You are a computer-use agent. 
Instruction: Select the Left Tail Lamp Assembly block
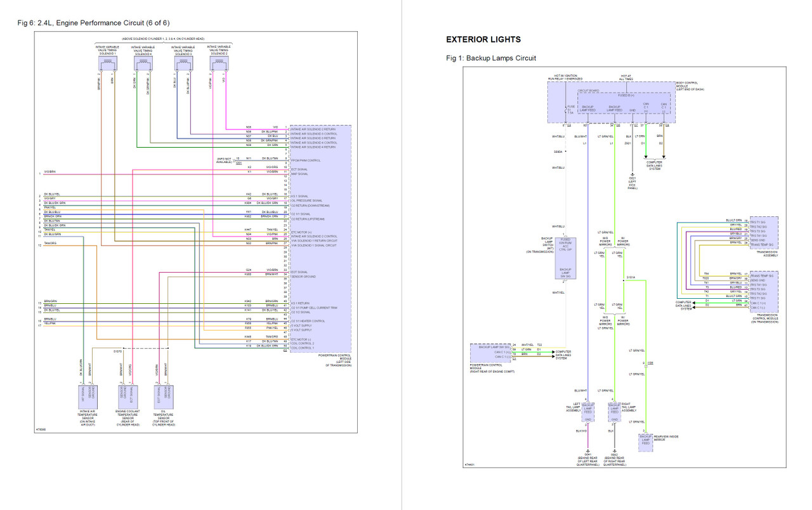[x=588, y=411]
